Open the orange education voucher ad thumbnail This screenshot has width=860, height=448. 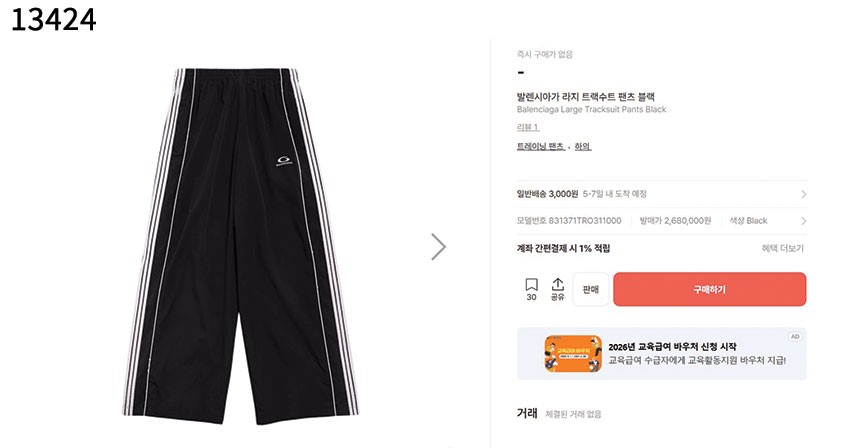[573, 354]
